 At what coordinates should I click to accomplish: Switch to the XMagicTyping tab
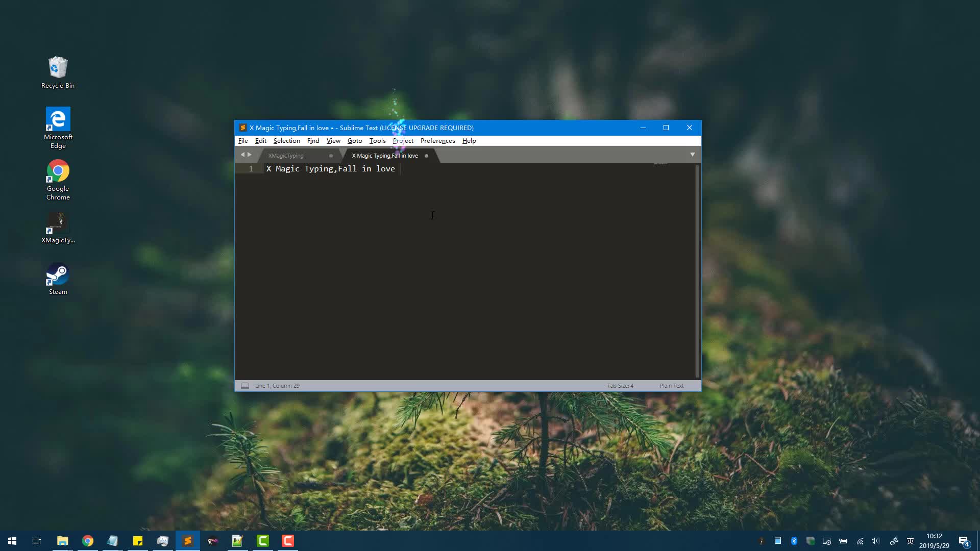point(286,156)
